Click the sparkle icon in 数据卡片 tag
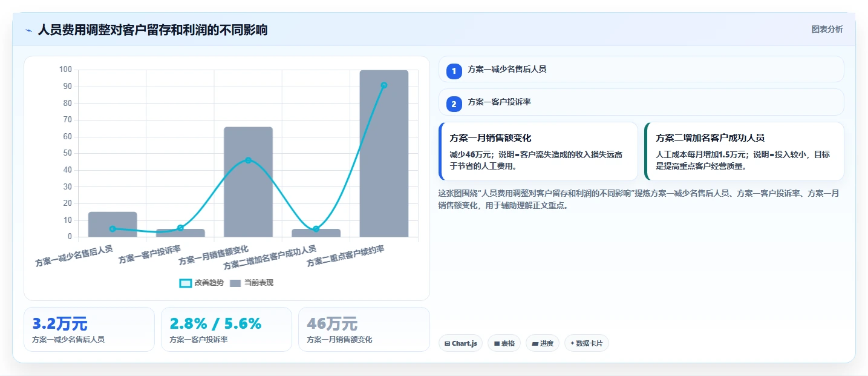 tap(572, 343)
